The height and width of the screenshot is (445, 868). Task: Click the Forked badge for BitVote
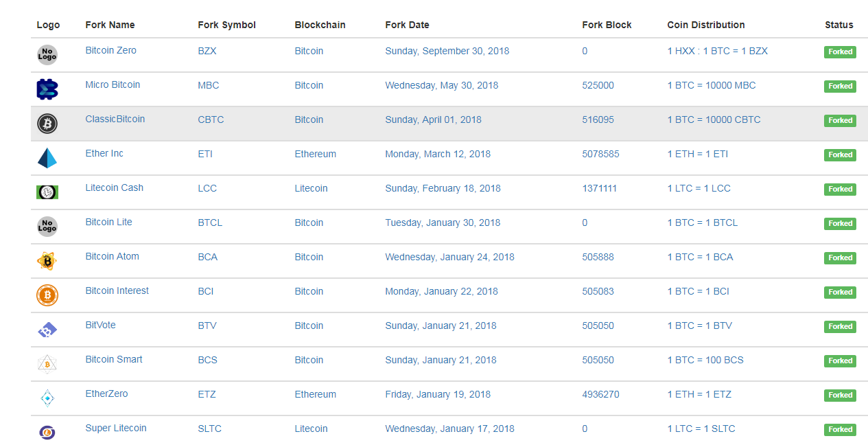click(x=840, y=326)
